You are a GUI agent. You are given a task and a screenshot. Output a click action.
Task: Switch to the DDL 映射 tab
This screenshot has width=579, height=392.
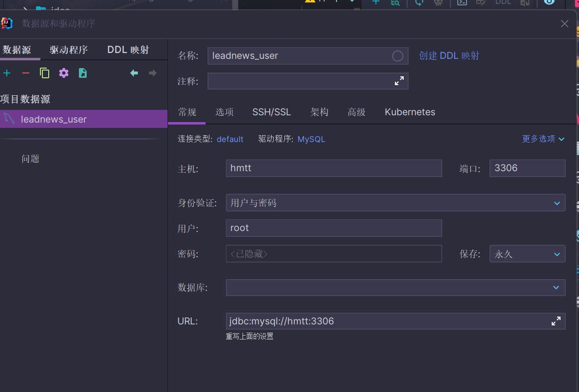click(x=128, y=50)
